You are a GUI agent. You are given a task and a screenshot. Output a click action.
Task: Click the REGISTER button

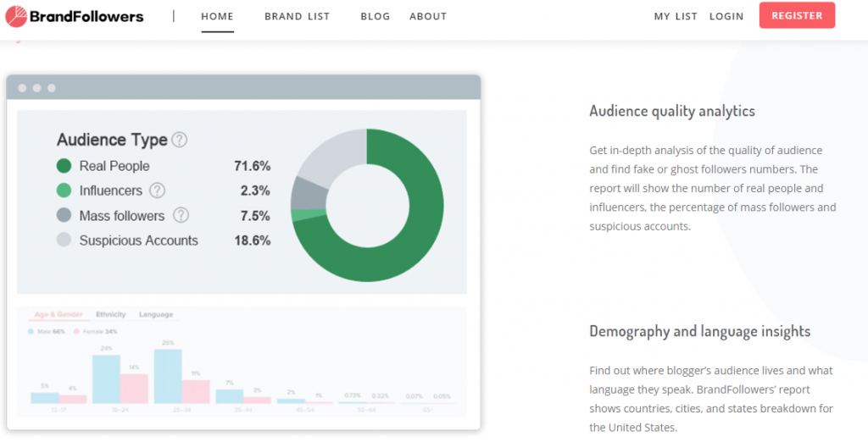(x=797, y=15)
